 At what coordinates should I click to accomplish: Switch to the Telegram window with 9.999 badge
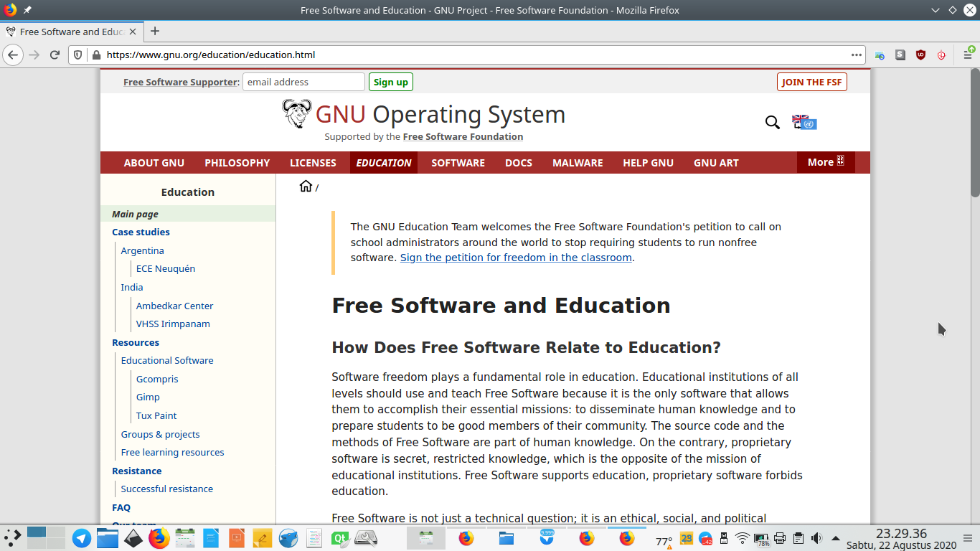[x=547, y=537]
